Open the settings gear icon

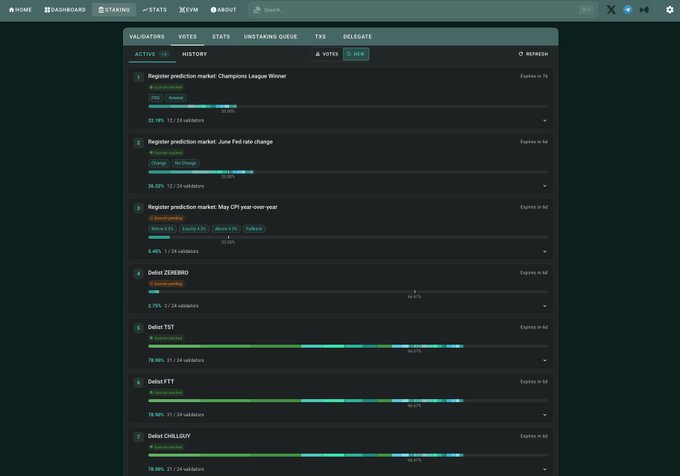[670, 10]
